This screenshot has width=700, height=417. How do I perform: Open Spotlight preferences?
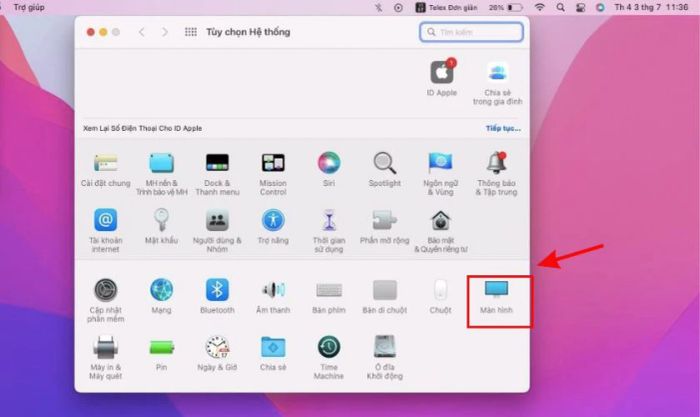[x=384, y=169]
